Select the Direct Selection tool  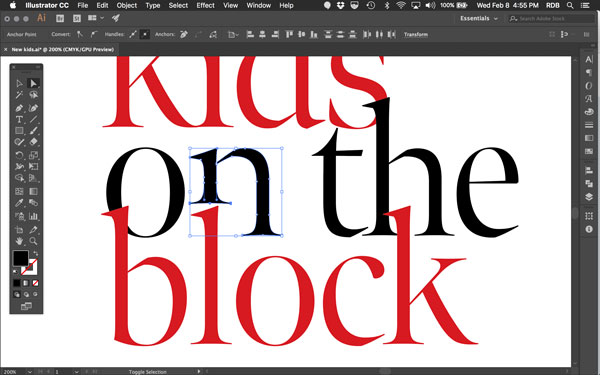tap(33, 83)
